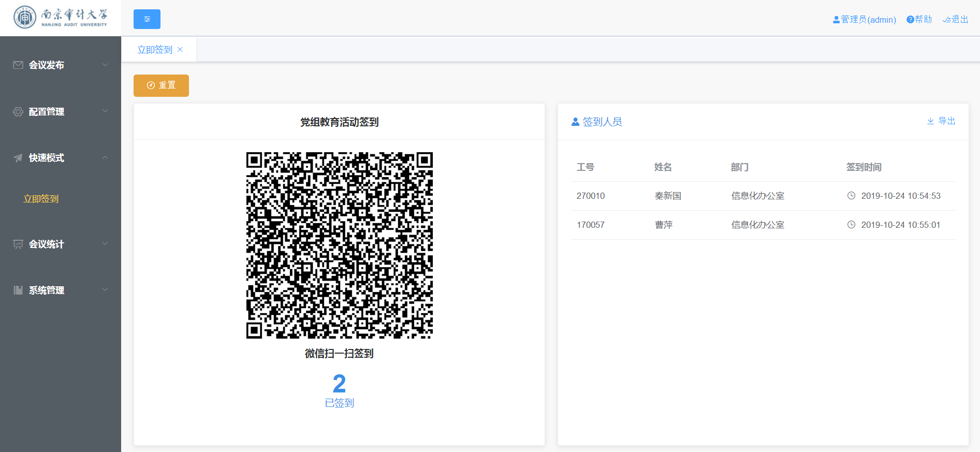Collapse the 快速模式 menu chevron
Screen dimensions: 980x452
(x=105, y=157)
